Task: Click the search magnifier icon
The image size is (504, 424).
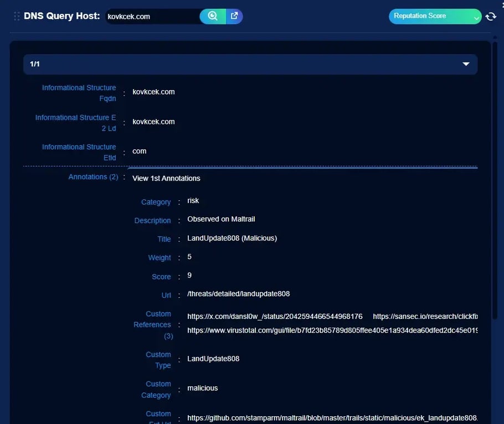Action: pyautogui.click(x=213, y=16)
